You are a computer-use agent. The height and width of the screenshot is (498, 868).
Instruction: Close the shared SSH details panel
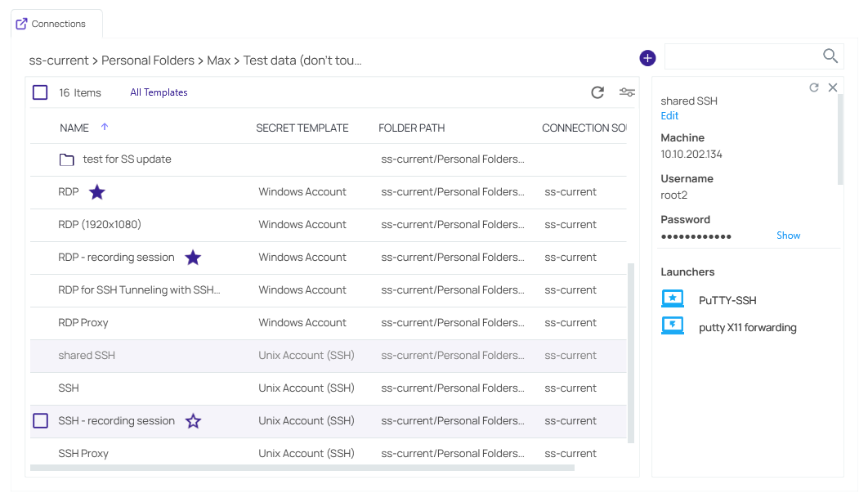pyautogui.click(x=833, y=87)
